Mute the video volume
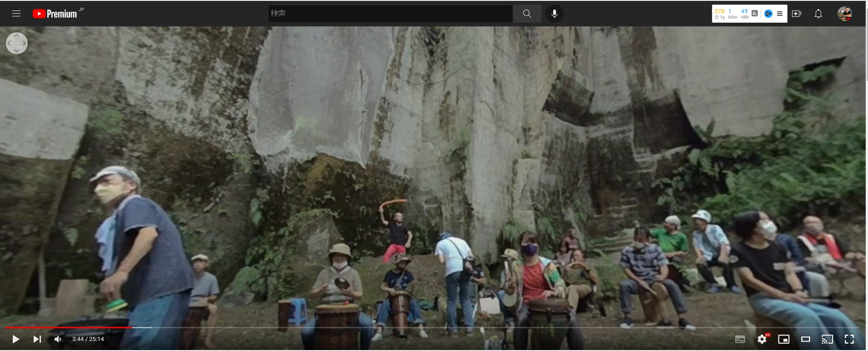Image resolution: width=868 pixels, height=351 pixels. coord(58,339)
